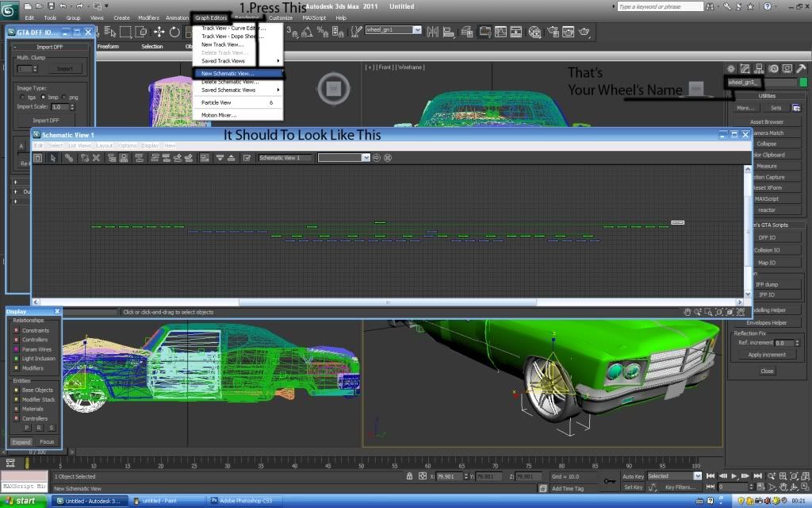This screenshot has width=812, height=508.
Task: Select the png image type radio button
Action: 63,98
